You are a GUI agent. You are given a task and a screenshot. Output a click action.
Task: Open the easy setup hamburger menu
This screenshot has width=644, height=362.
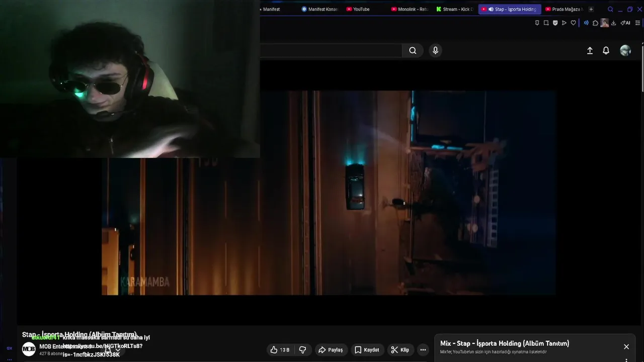click(637, 23)
